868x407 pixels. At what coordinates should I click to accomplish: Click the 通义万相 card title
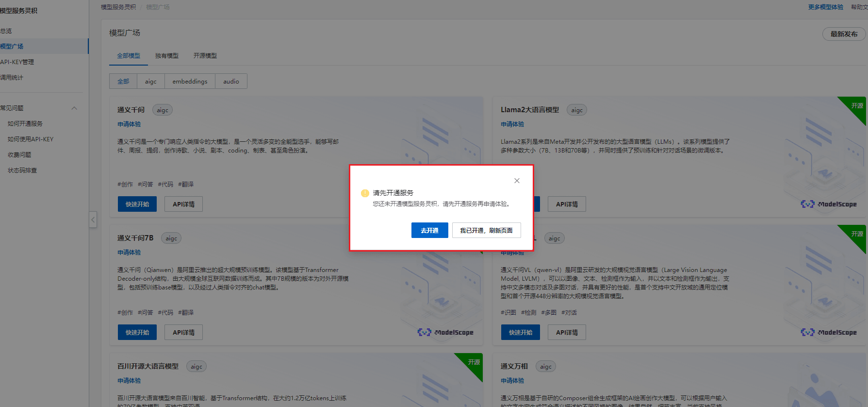coord(514,366)
